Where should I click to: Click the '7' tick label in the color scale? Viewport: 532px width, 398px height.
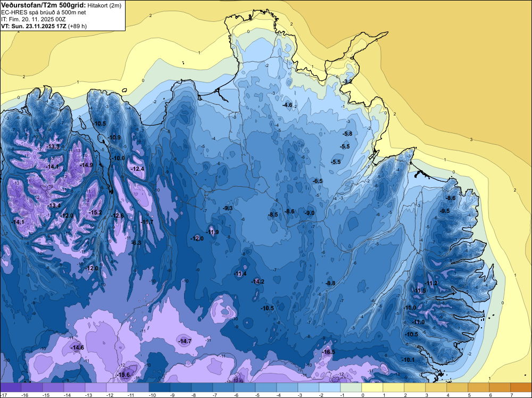coord(512,395)
